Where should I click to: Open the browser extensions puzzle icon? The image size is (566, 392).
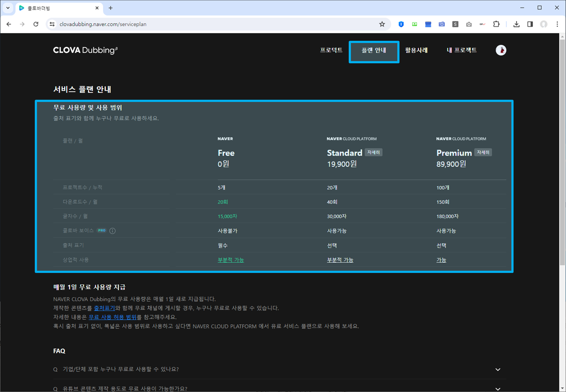(x=496, y=24)
